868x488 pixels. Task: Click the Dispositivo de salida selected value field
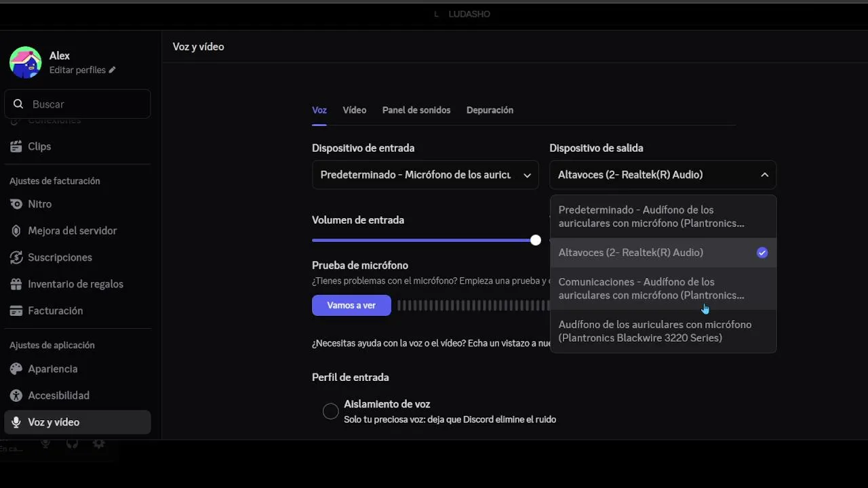(x=663, y=175)
